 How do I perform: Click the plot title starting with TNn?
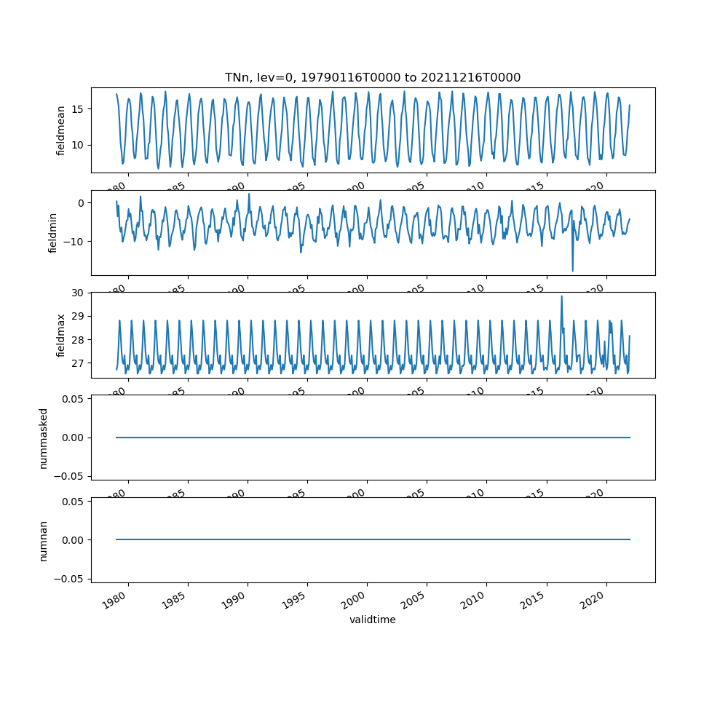(x=372, y=78)
